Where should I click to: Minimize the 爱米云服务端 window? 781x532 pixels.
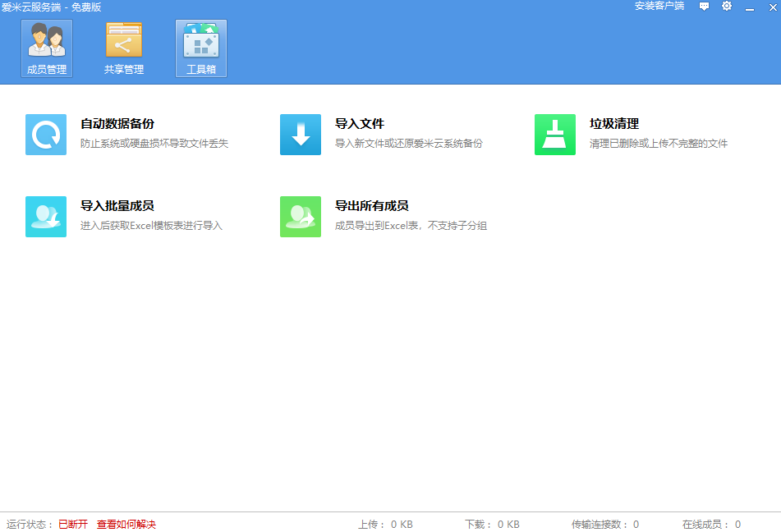pos(749,7)
